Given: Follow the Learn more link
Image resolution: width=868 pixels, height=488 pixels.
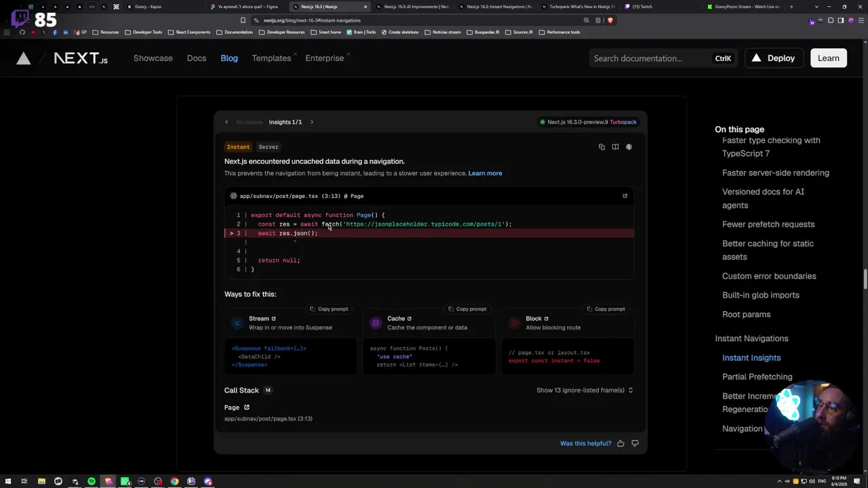Looking at the screenshot, I should pos(485,174).
